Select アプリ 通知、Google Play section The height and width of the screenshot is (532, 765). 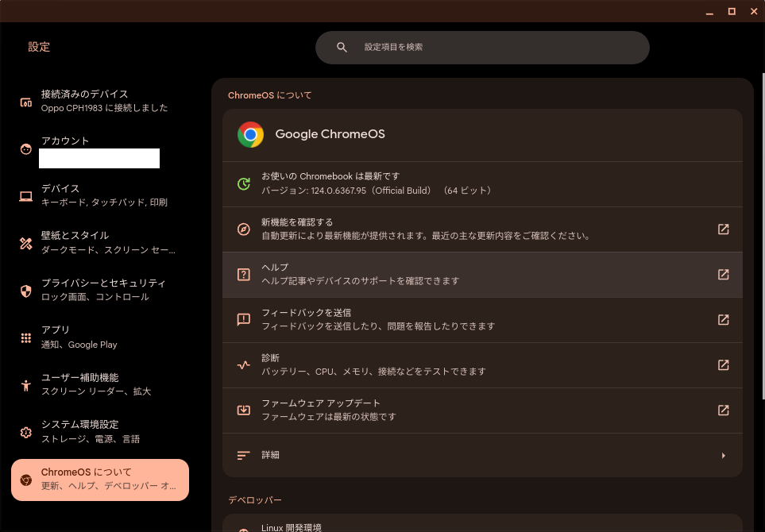point(100,337)
